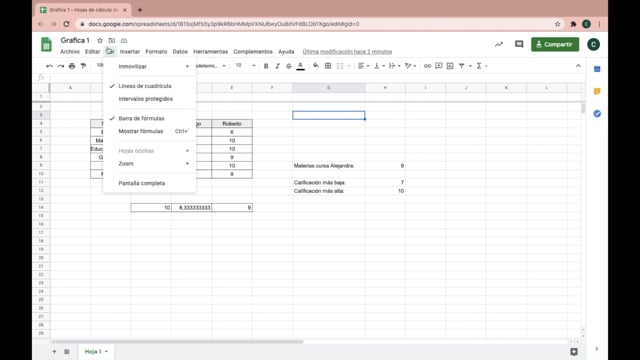This screenshot has width=640, height=360.
Task: Open the functions sigma icon
Action: point(479,66)
